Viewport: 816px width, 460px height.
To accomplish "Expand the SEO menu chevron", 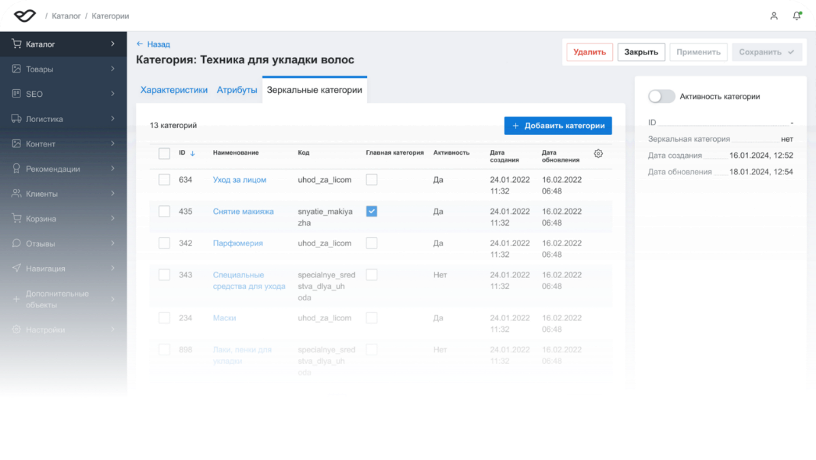I will click(x=112, y=94).
